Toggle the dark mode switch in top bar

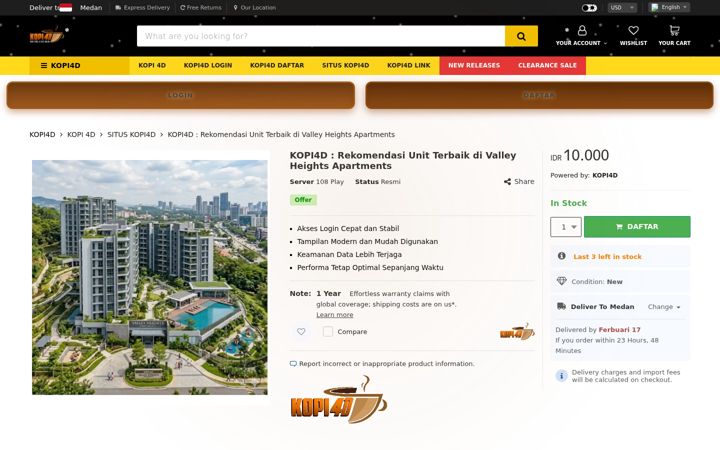[589, 8]
